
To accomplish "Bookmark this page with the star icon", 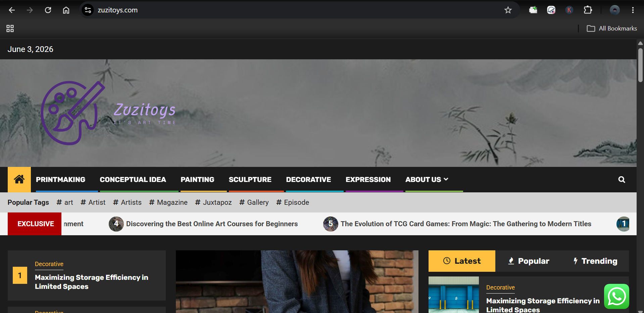I will tap(508, 10).
